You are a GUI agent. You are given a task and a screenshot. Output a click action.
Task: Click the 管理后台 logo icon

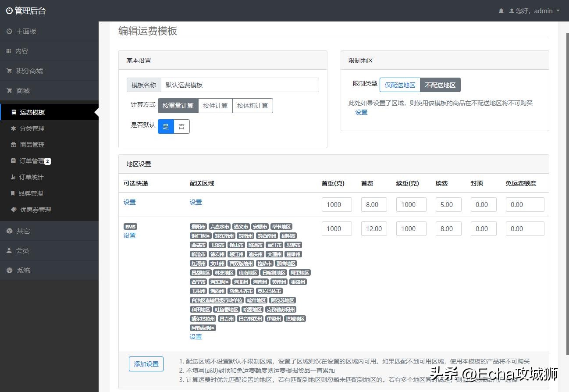(9, 10)
